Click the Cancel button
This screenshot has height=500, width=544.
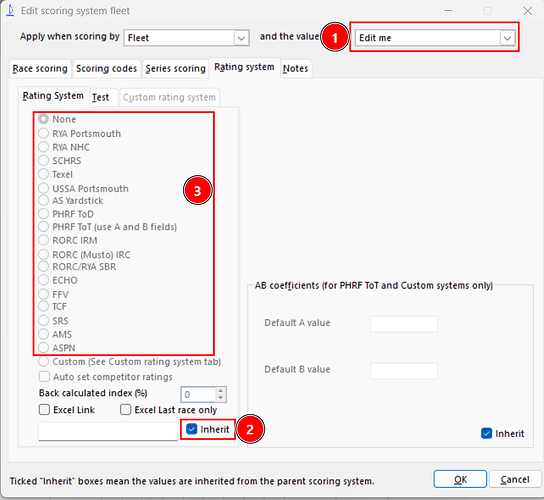point(515,480)
